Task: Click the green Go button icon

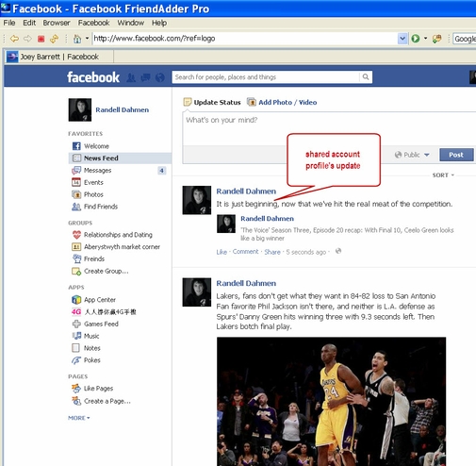Action: tap(416, 39)
